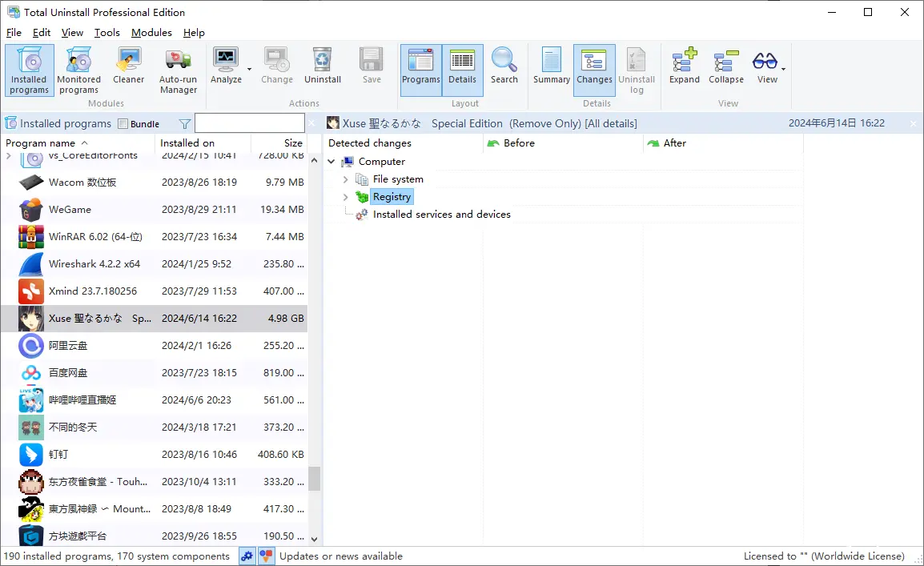Viewport: 924px width, 566px height.
Task: Click scroll-down arrow in programs list
Action: (x=314, y=539)
